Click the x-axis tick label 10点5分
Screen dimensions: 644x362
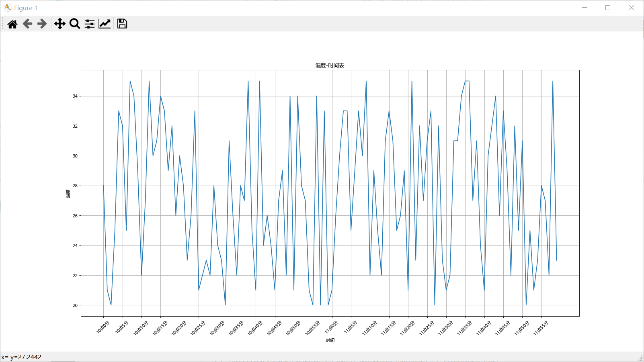click(x=122, y=327)
